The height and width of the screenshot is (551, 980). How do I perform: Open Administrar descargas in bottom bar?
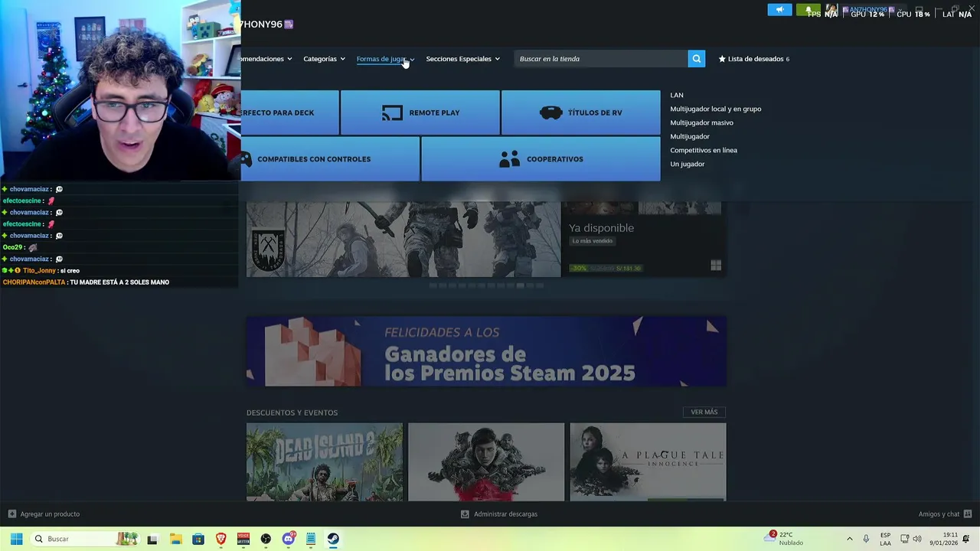click(505, 514)
